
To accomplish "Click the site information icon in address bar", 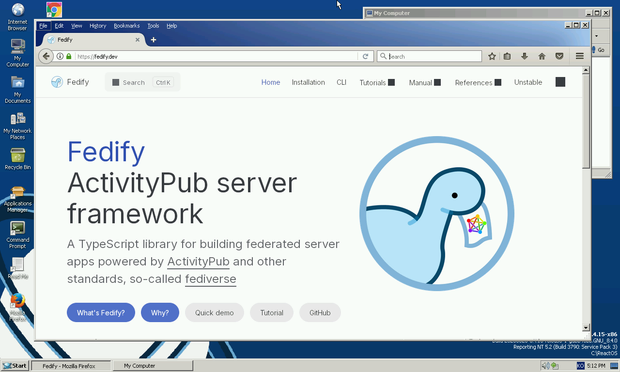I will point(60,56).
